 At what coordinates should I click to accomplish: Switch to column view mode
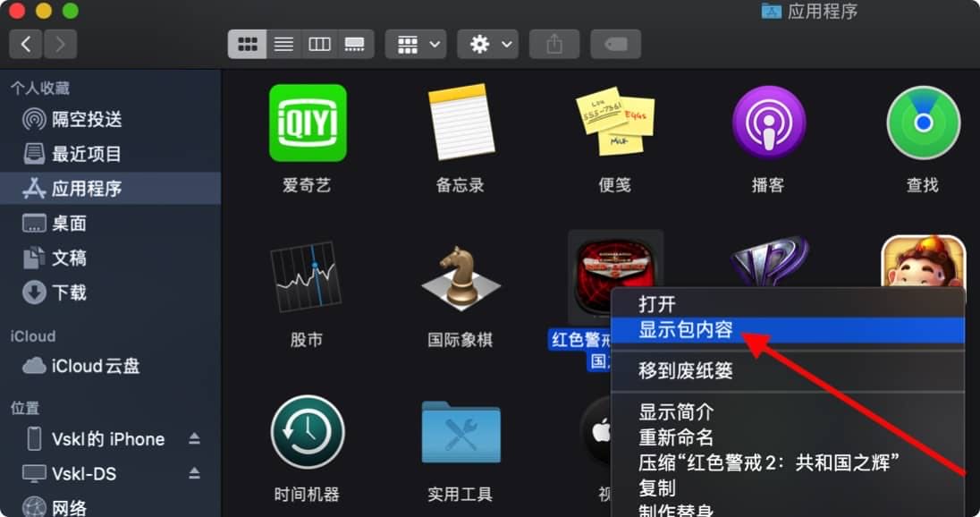click(x=319, y=45)
